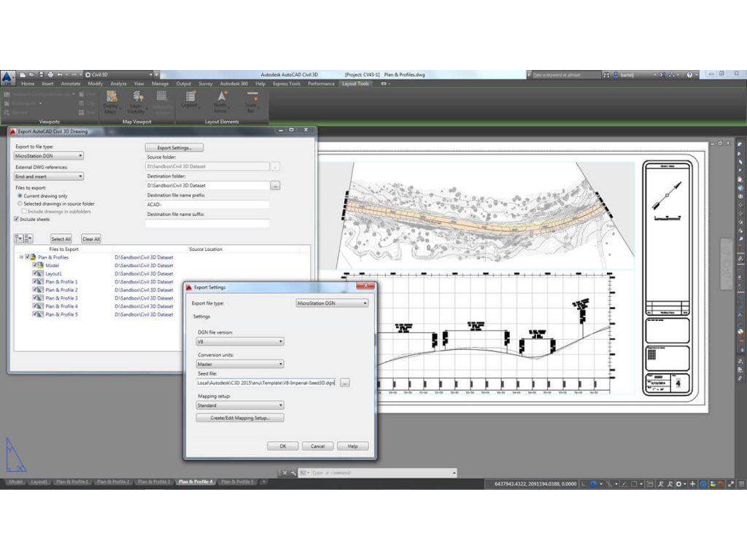
Task: Switch to the Model layout tab
Action: click(x=15, y=482)
